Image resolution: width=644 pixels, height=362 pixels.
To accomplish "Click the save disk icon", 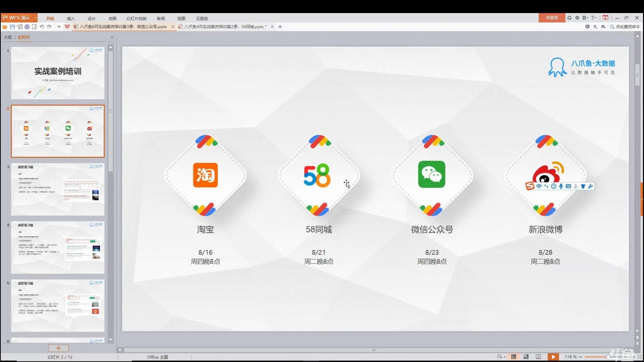I will [12, 27].
